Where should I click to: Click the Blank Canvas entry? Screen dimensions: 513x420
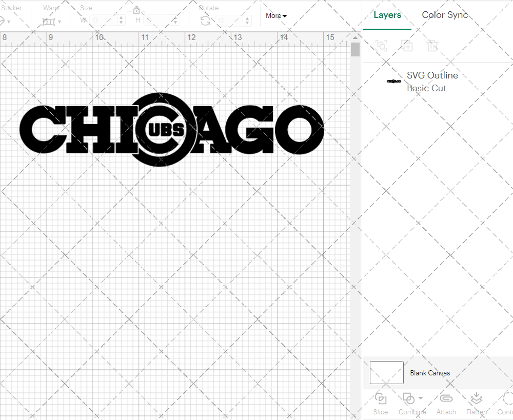tap(430, 373)
